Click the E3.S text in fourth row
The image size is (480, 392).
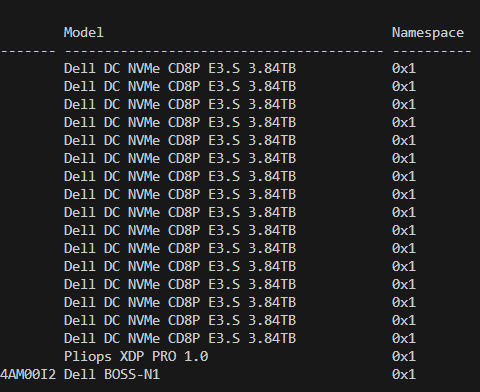(x=224, y=122)
